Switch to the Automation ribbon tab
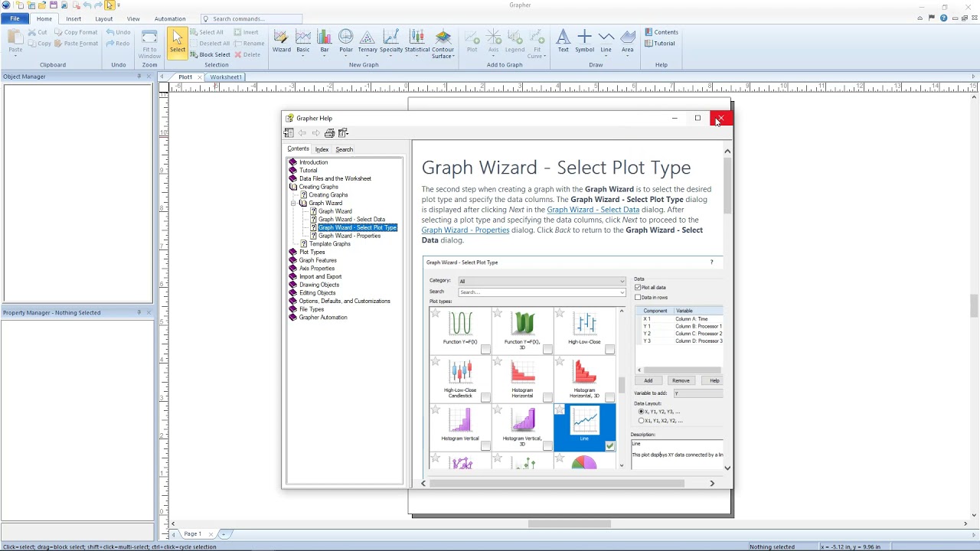 tap(170, 18)
